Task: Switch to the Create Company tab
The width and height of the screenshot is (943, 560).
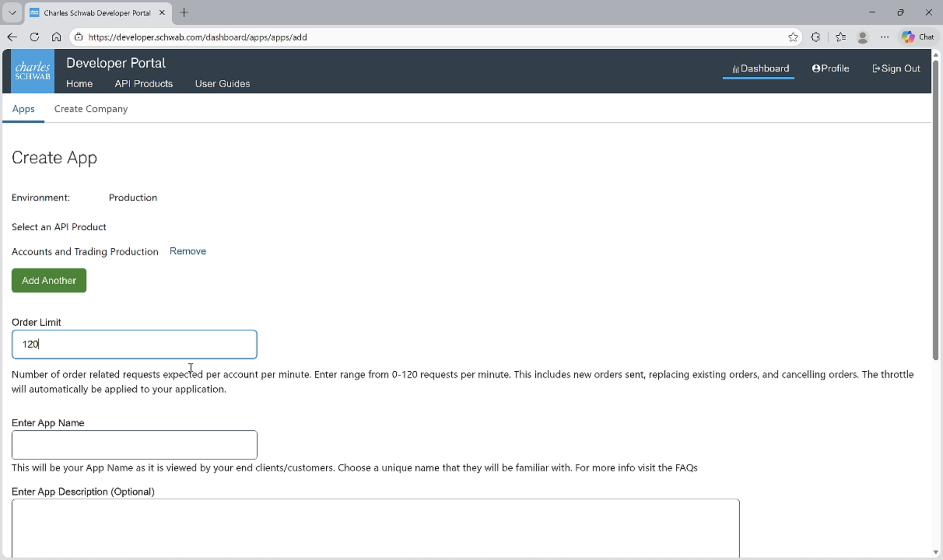Action: [91, 109]
